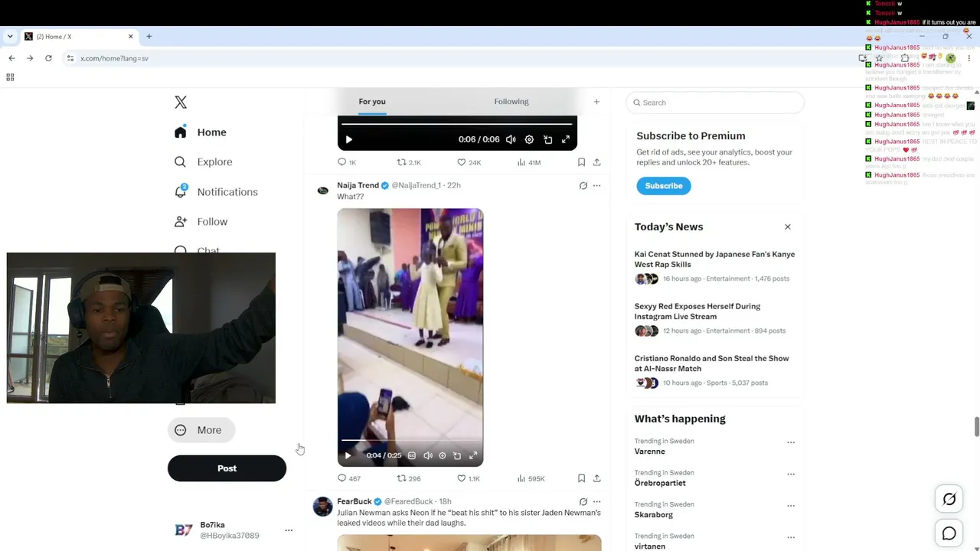
Task: Open options for the virtanen trend
Action: [791, 537]
